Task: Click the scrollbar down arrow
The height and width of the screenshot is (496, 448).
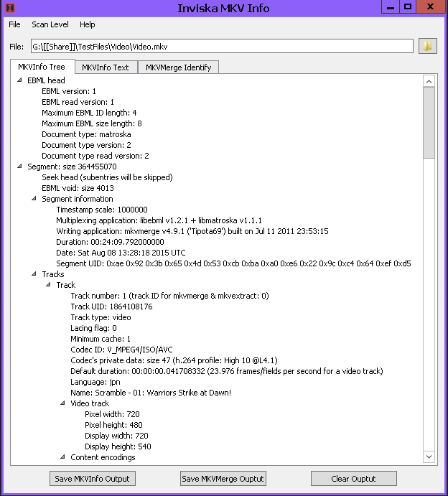Action: (x=429, y=457)
